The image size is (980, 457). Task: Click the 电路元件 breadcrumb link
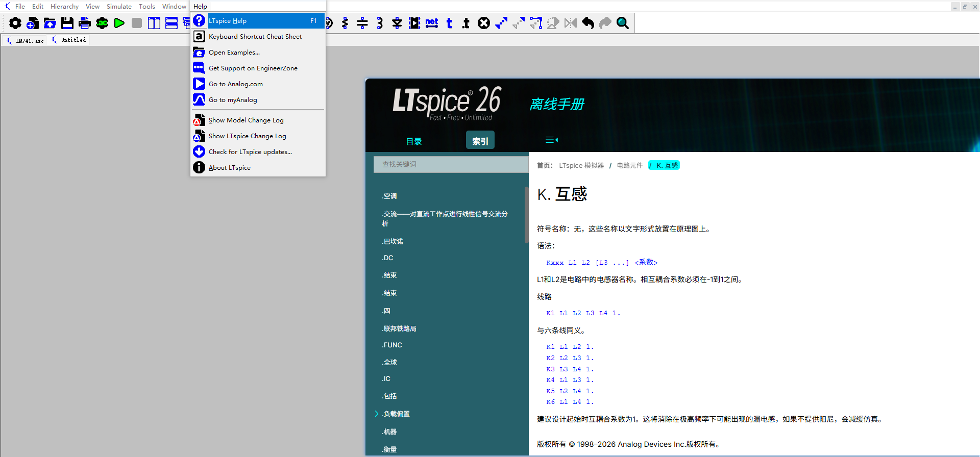[629, 165]
